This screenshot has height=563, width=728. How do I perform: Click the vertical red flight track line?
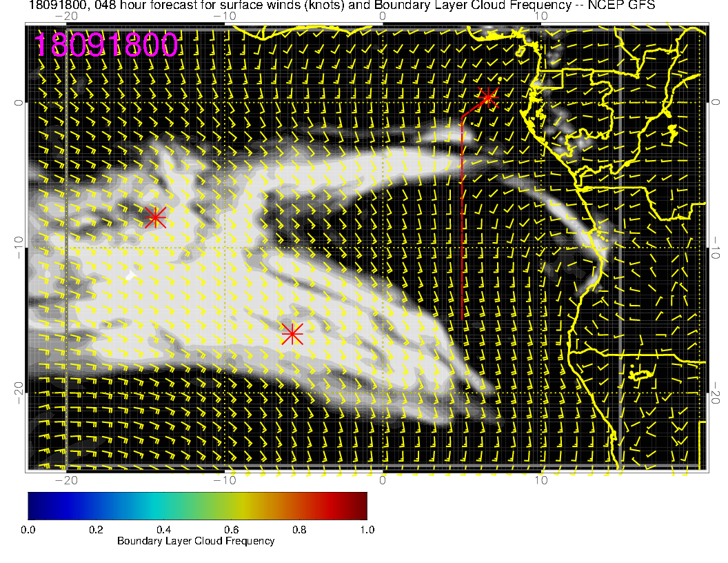coord(461,221)
